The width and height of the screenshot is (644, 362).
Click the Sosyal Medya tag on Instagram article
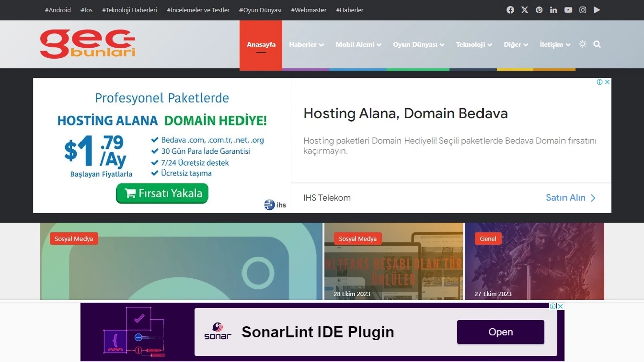pyautogui.click(x=74, y=239)
